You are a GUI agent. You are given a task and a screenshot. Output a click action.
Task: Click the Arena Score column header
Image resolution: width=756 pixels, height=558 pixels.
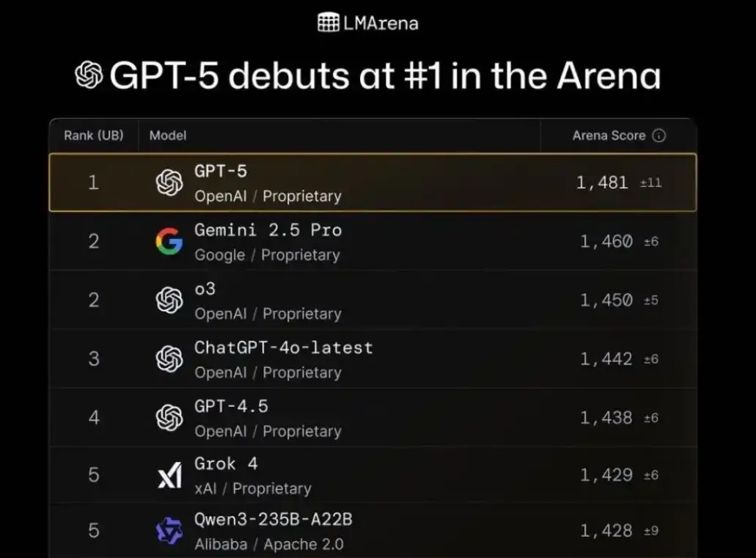coord(609,136)
